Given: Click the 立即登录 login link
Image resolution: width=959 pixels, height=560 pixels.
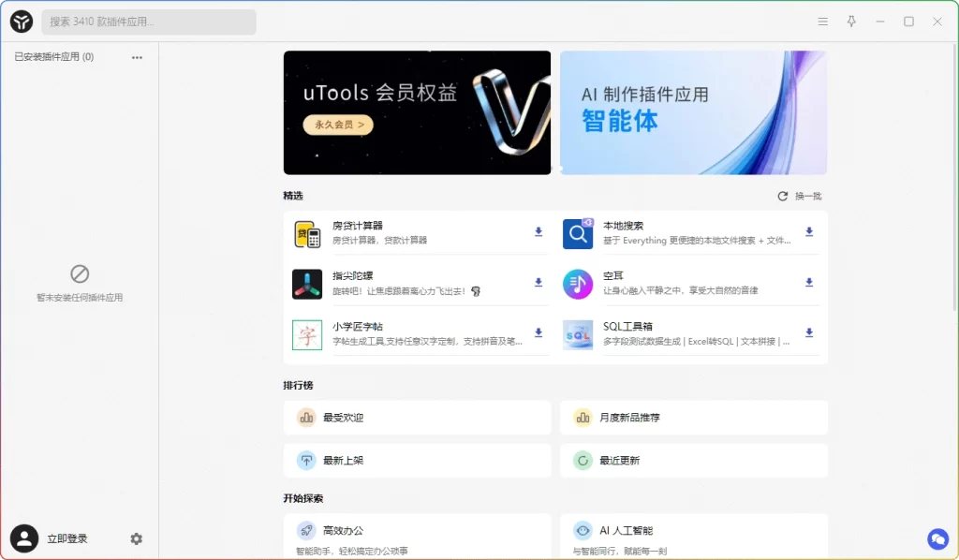Looking at the screenshot, I should [66, 538].
